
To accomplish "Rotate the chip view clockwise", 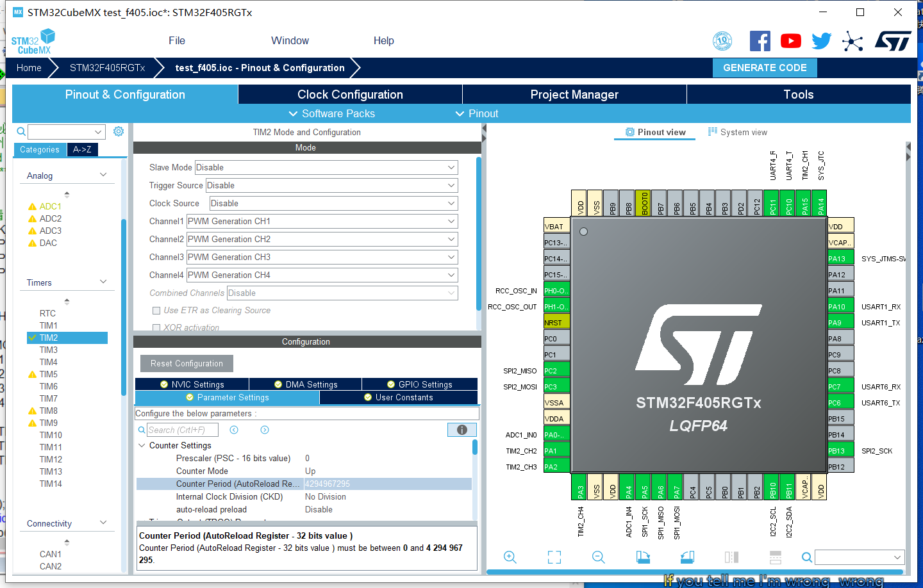I will click(643, 557).
